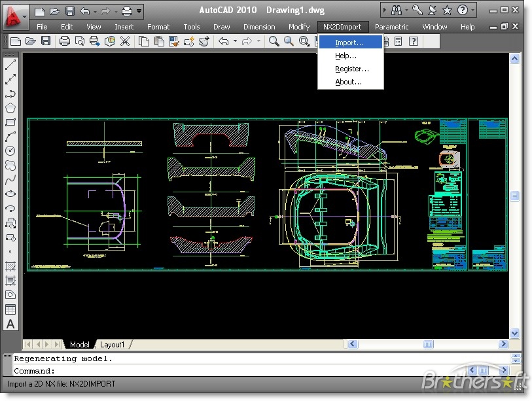Select the Hatch tool
Image resolution: width=532 pixels, height=401 pixels.
(x=9, y=266)
